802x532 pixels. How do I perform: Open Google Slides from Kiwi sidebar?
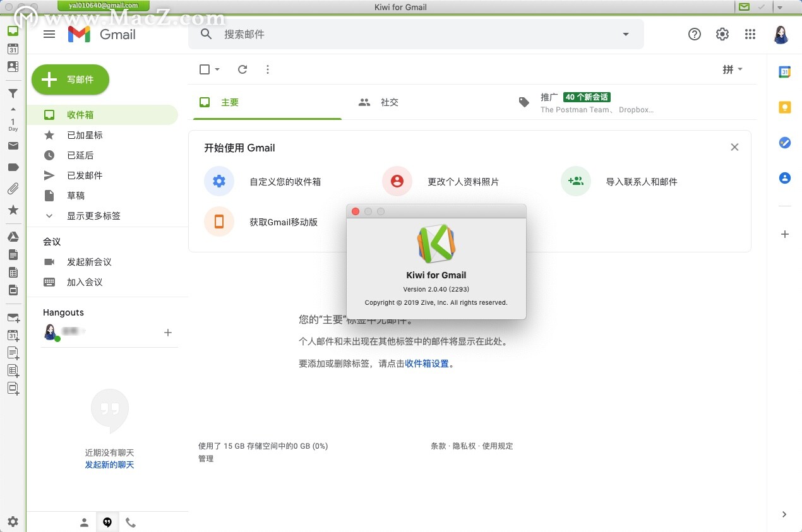tap(13, 290)
